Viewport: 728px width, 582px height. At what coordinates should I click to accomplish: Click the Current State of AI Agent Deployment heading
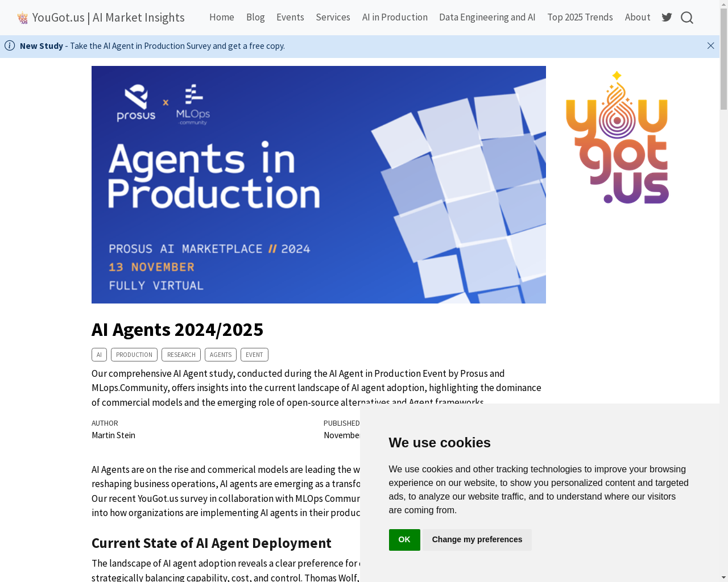[212, 543]
